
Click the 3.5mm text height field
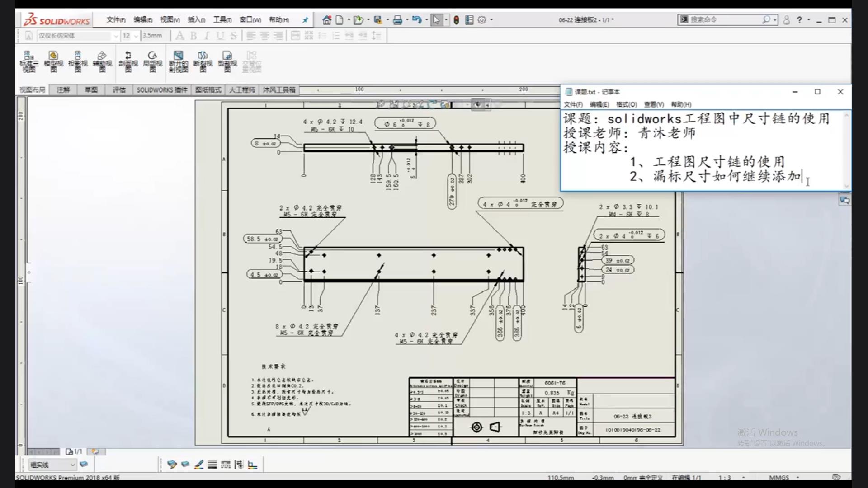[x=156, y=36]
